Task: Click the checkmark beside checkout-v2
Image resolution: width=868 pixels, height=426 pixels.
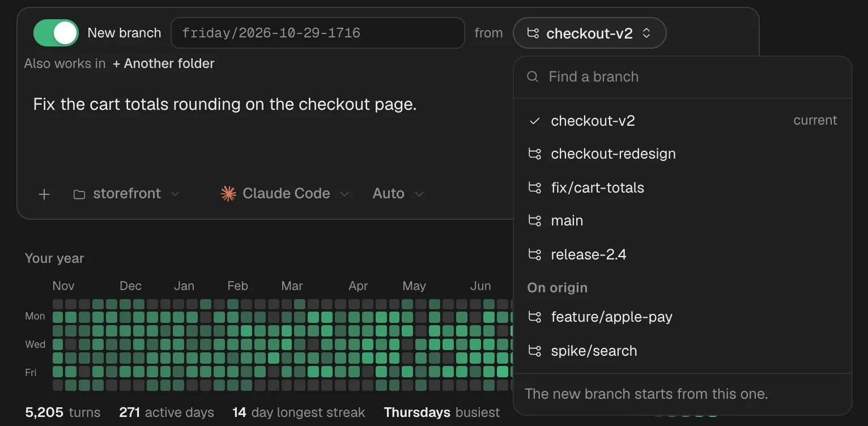Action: [x=534, y=121]
